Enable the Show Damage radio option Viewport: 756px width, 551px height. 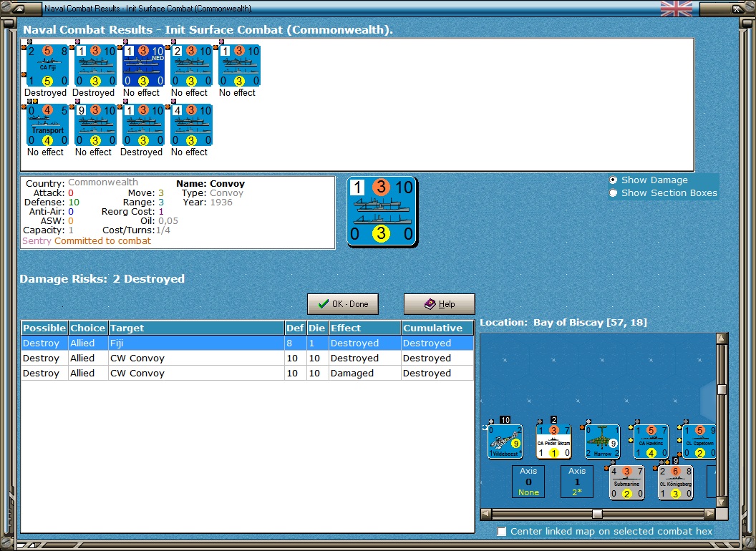click(613, 180)
